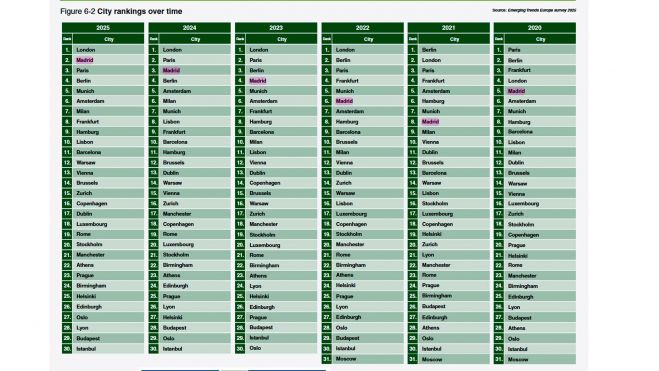
Task: Click the 2025 column header
Action: tap(103, 28)
